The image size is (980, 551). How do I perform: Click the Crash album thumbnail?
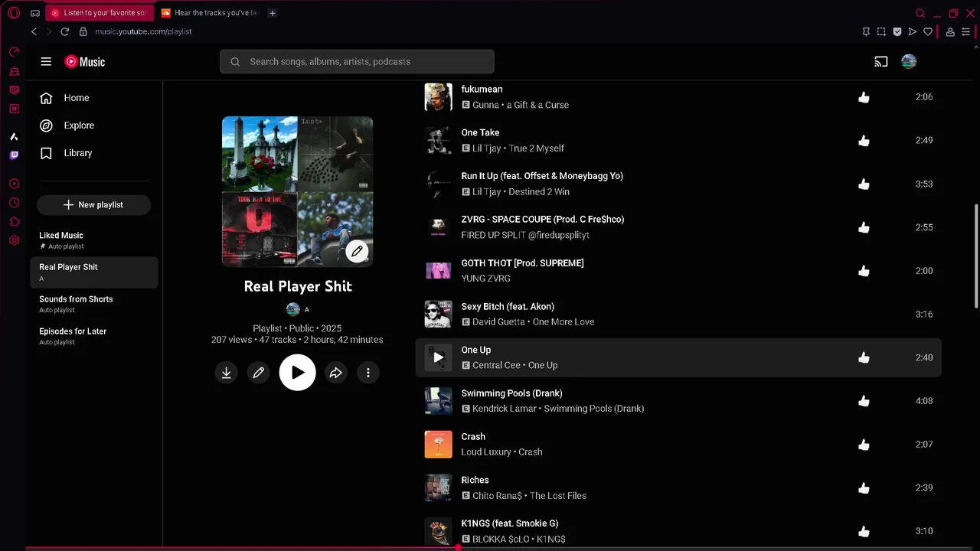(x=439, y=445)
